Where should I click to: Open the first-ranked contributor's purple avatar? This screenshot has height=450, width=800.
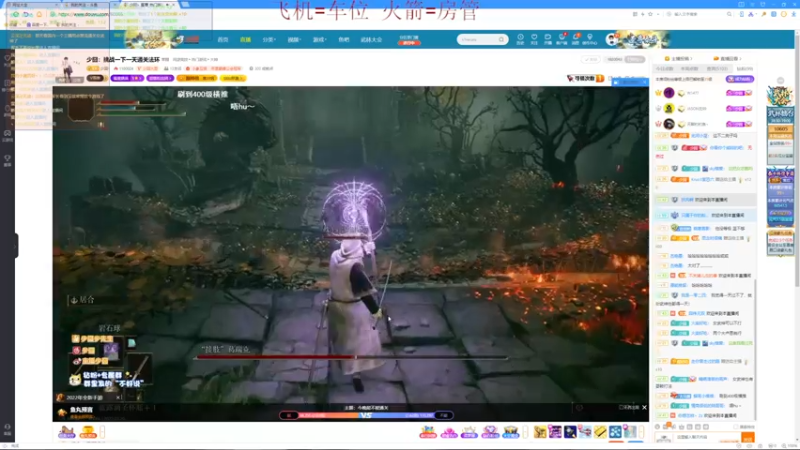[669, 93]
